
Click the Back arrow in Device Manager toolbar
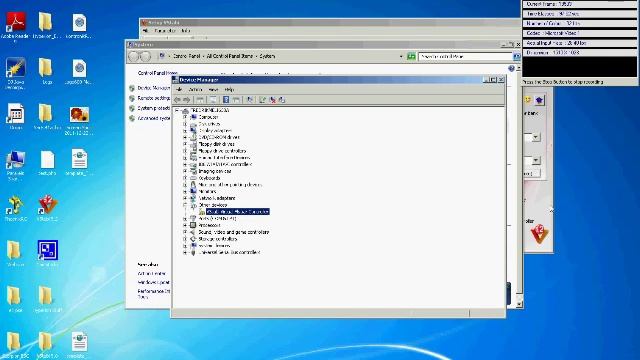tap(177, 100)
